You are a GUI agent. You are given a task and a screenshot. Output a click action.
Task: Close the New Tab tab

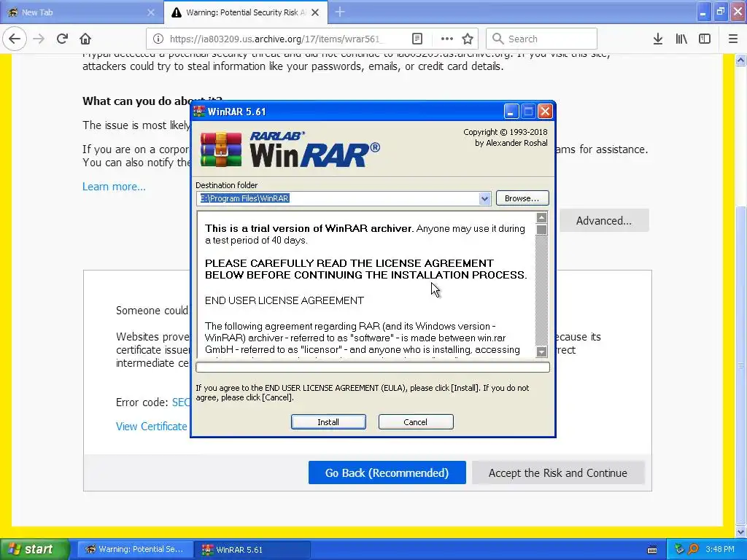tap(150, 12)
